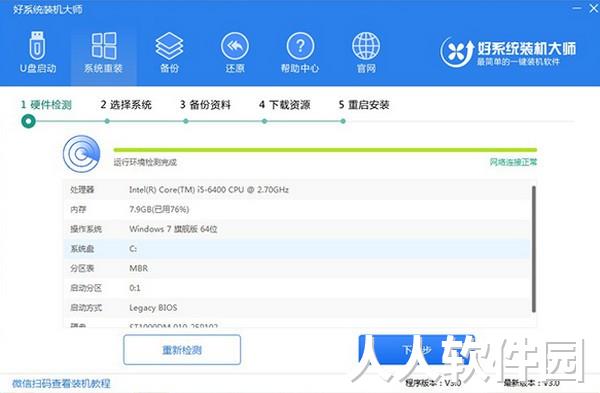600x393 pixels.
Task: Go to step 2 选择系统
Action: tap(126, 104)
